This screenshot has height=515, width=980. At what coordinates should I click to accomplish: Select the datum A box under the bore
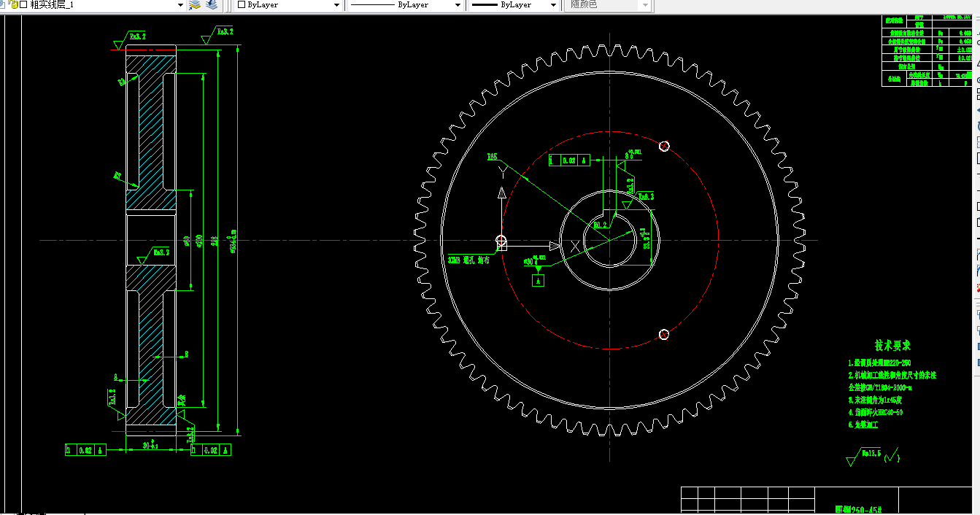click(x=538, y=280)
